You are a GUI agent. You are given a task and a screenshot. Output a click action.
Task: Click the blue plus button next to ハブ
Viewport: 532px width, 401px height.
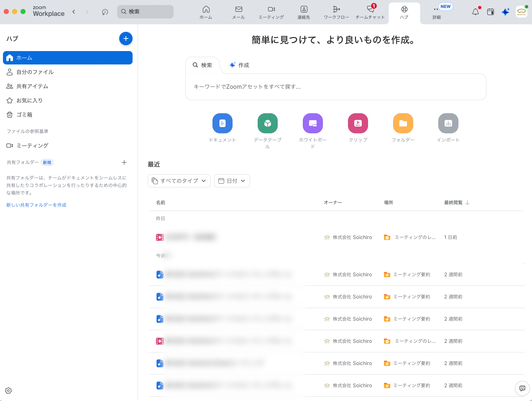click(126, 39)
